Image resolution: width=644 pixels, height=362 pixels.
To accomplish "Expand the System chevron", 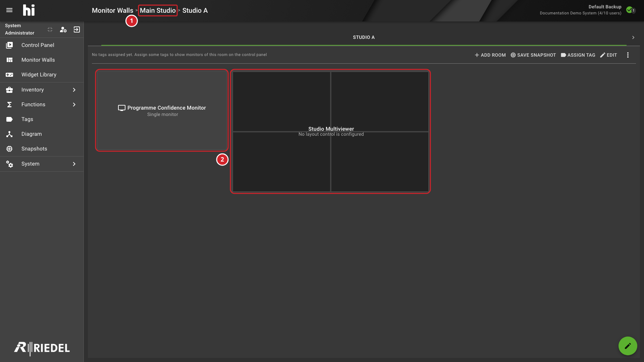I will [74, 164].
